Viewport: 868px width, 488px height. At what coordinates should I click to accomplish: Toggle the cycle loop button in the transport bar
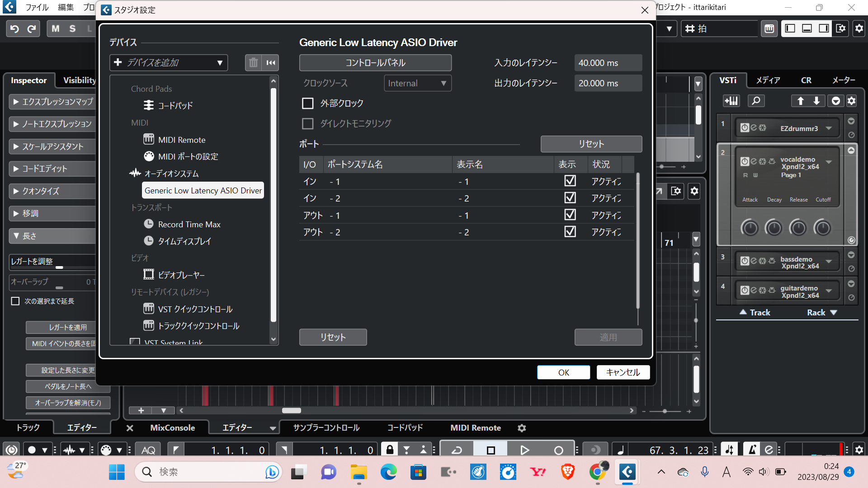[x=457, y=450]
